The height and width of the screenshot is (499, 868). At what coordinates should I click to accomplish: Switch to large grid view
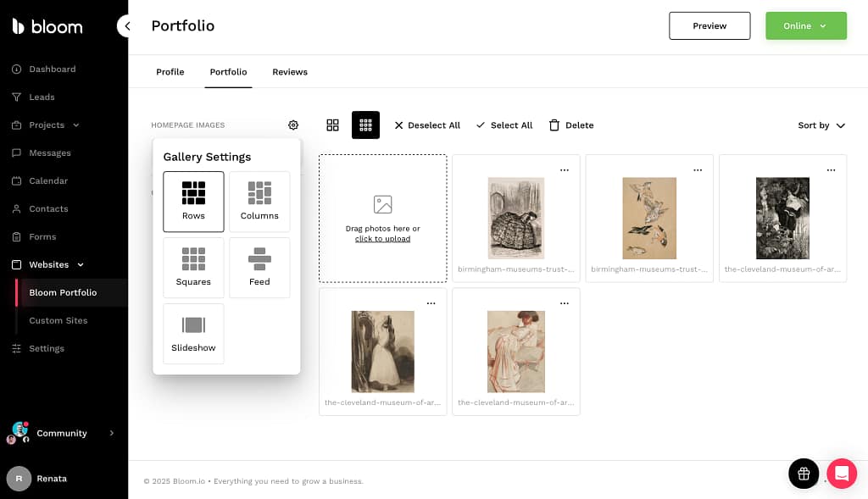point(332,125)
